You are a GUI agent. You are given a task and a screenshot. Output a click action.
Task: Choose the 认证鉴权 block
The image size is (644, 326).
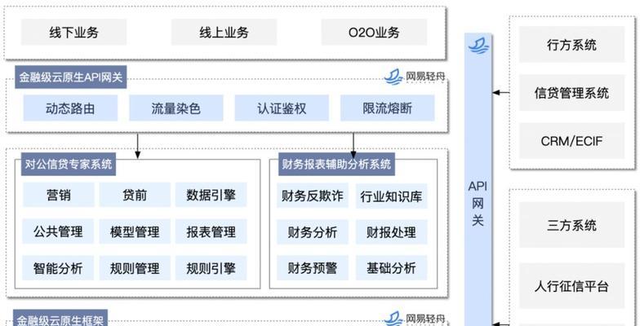tap(282, 108)
